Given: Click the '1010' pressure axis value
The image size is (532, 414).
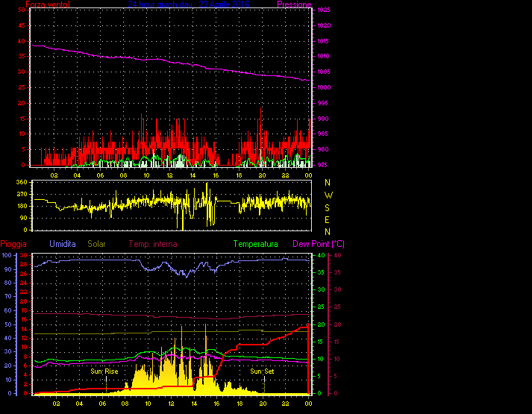Looking at the screenshot, I should 324,56.
